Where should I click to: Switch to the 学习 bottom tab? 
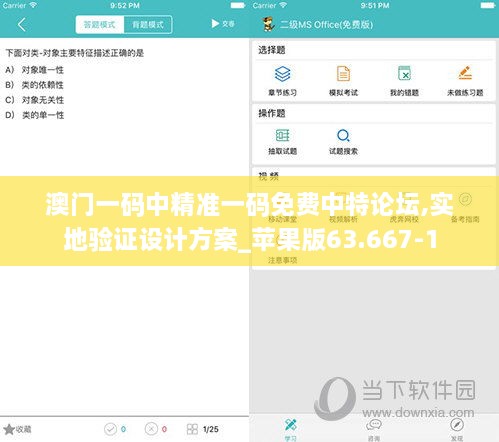(x=291, y=430)
